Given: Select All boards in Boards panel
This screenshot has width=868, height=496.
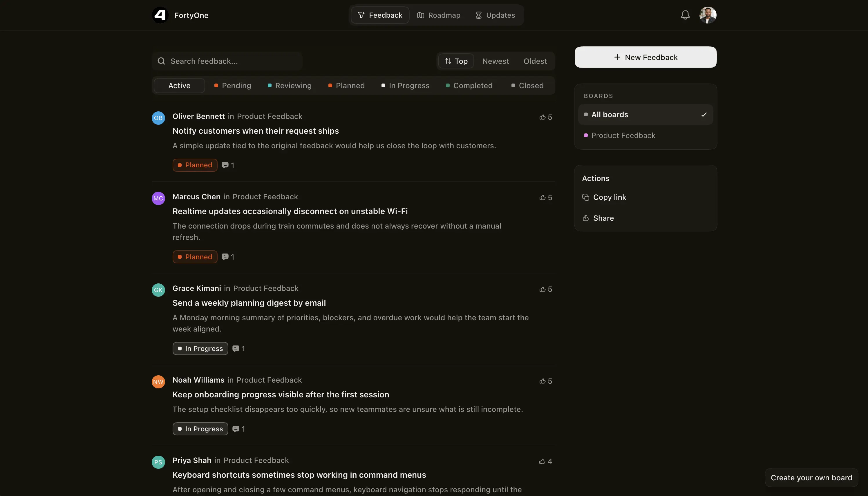Looking at the screenshot, I should tap(645, 115).
